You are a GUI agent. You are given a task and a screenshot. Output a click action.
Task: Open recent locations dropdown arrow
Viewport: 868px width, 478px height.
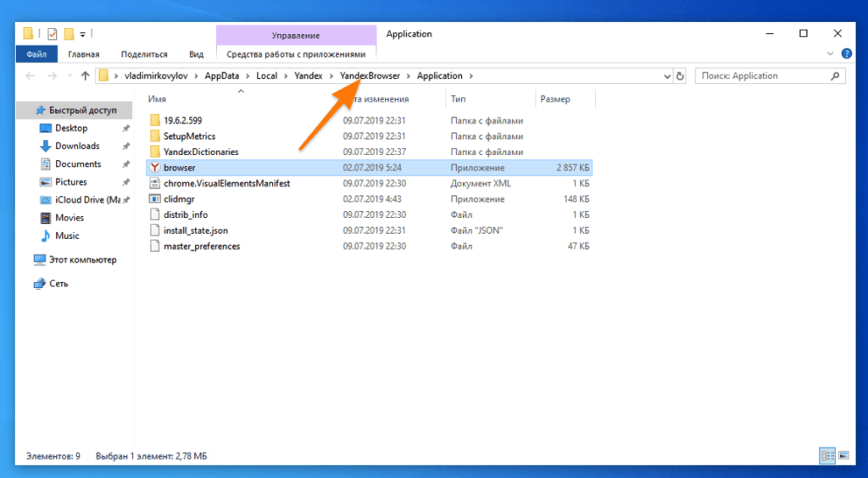[x=70, y=76]
